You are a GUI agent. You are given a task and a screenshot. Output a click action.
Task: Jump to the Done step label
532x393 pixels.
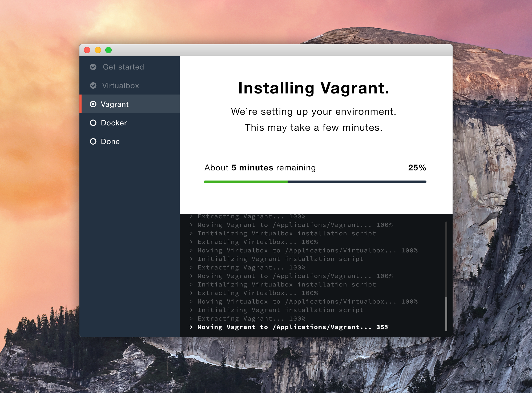coord(110,141)
